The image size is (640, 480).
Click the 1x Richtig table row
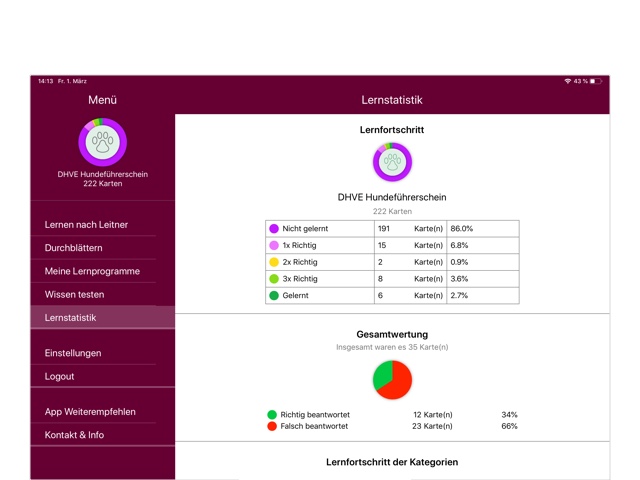pyautogui.click(x=392, y=245)
